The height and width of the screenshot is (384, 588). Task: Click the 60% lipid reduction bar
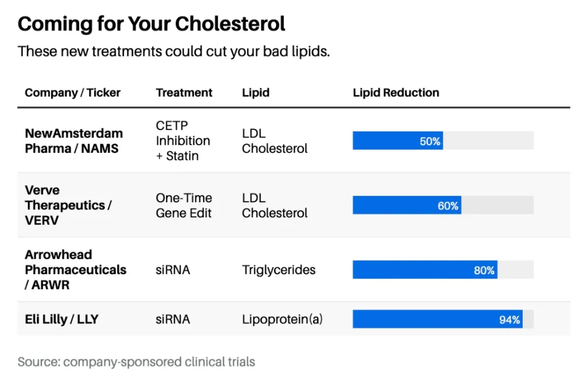407,206
